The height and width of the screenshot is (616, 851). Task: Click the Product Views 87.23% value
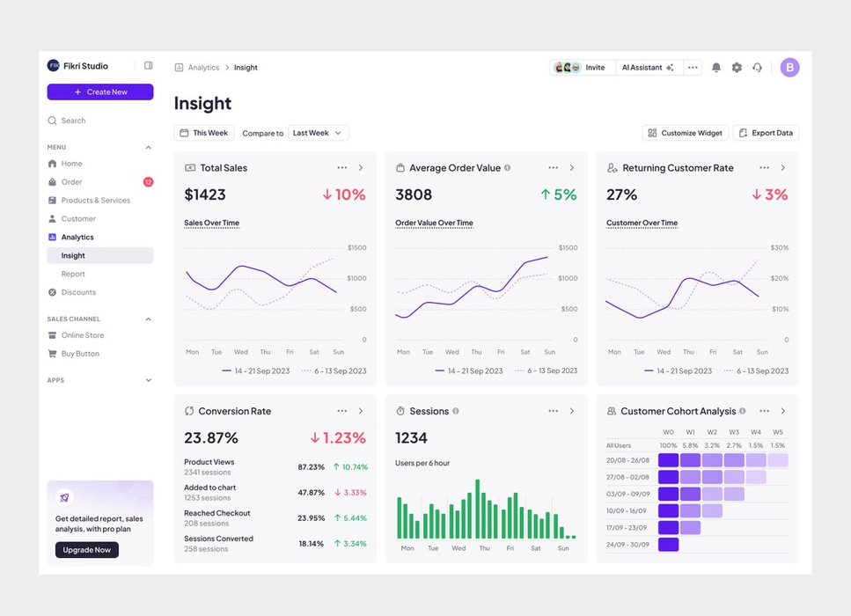pyautogui.click(x=311, y=466)
